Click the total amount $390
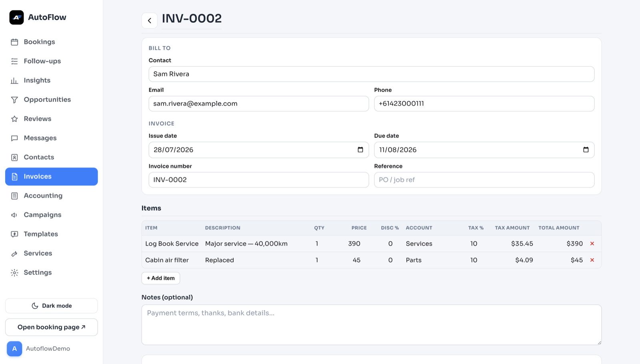The height and width of the screenshot is (364, 640). point(574,244)
